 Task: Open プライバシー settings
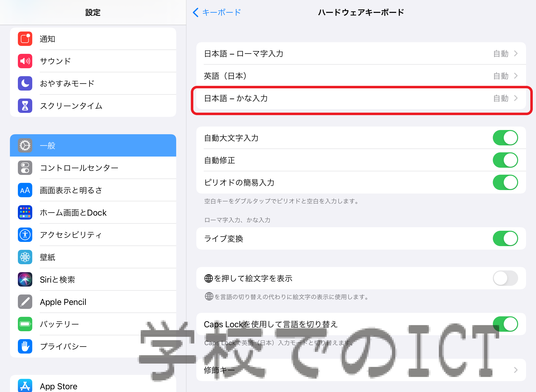pyautogui.click(x=93, y=346)
